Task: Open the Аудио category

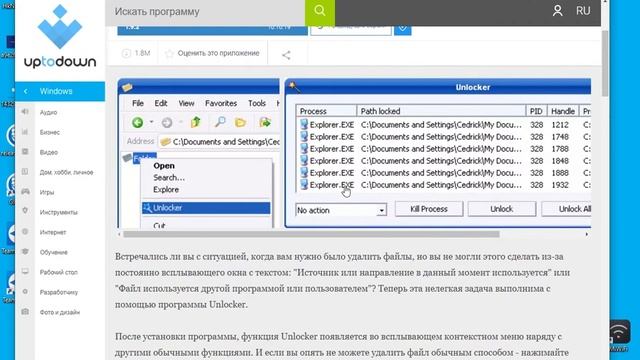Action: point(48,112)
